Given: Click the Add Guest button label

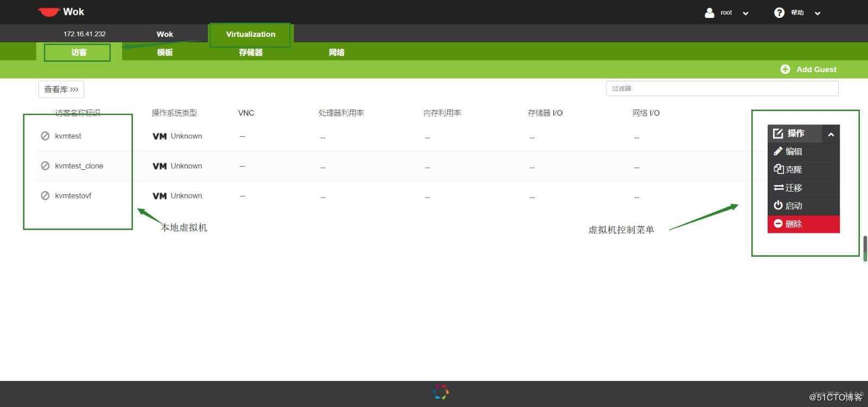Looking at the screenshot, I should [x=816, y=69].
